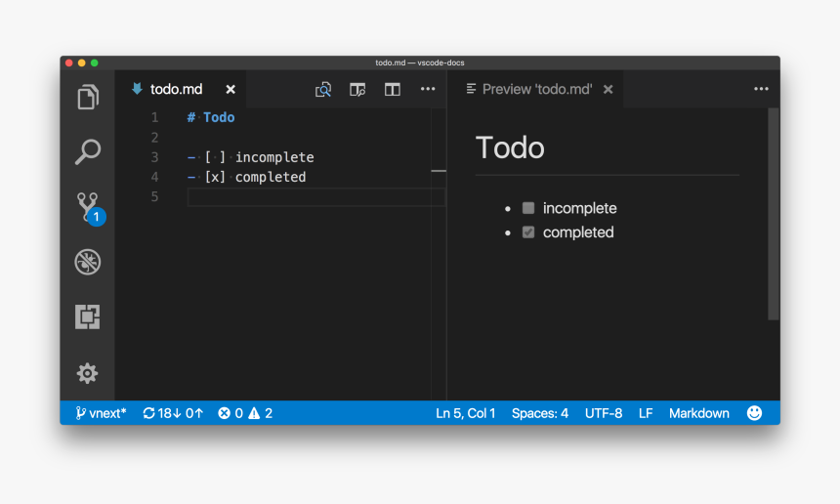This screenshot has width=840, height=504.
Task: Close the todo.md editor tab
Action: 231,90
